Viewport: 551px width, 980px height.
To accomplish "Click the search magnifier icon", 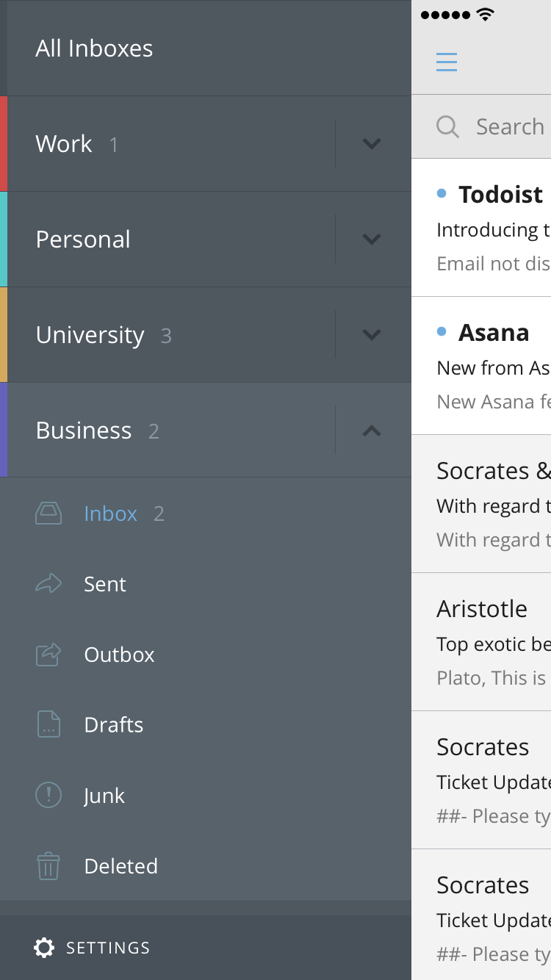I will (447, 127).
